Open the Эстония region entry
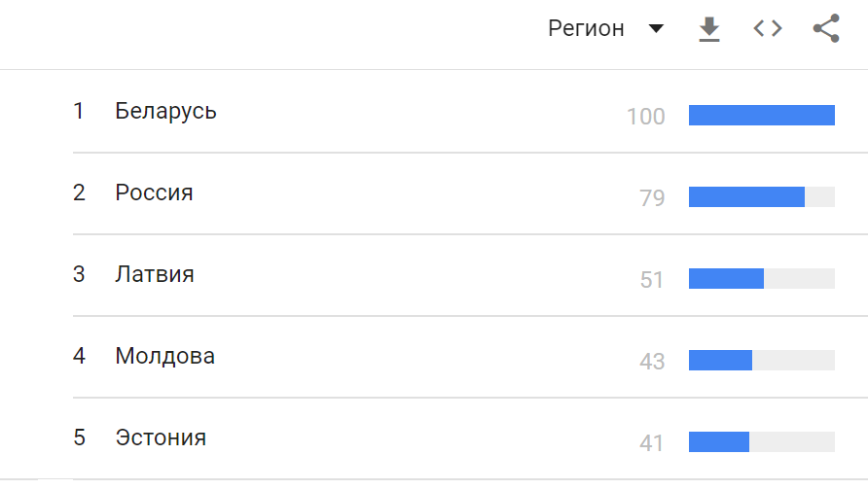Screen dimensions: 868x490 161,437
